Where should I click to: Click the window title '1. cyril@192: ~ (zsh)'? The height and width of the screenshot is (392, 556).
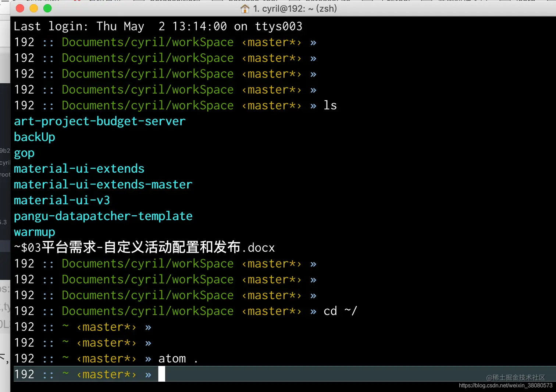click(x=295, y=8)
